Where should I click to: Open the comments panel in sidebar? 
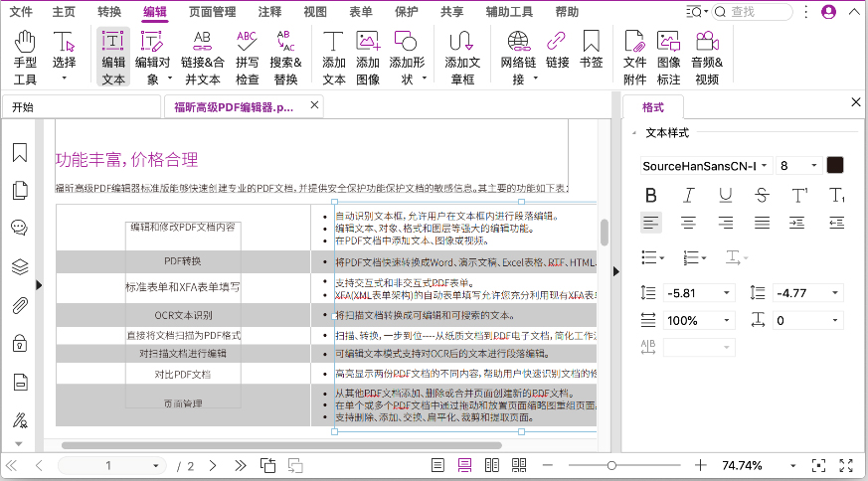[x=19, y=228]
